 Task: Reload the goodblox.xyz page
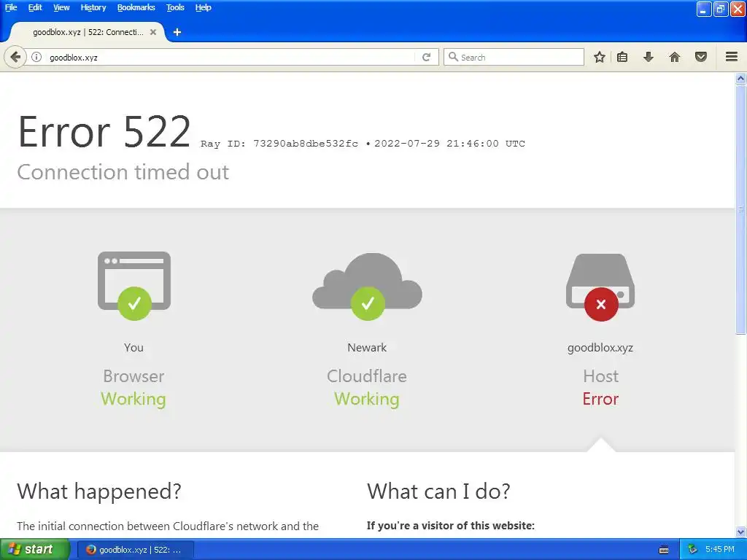[x=426, y=57]
